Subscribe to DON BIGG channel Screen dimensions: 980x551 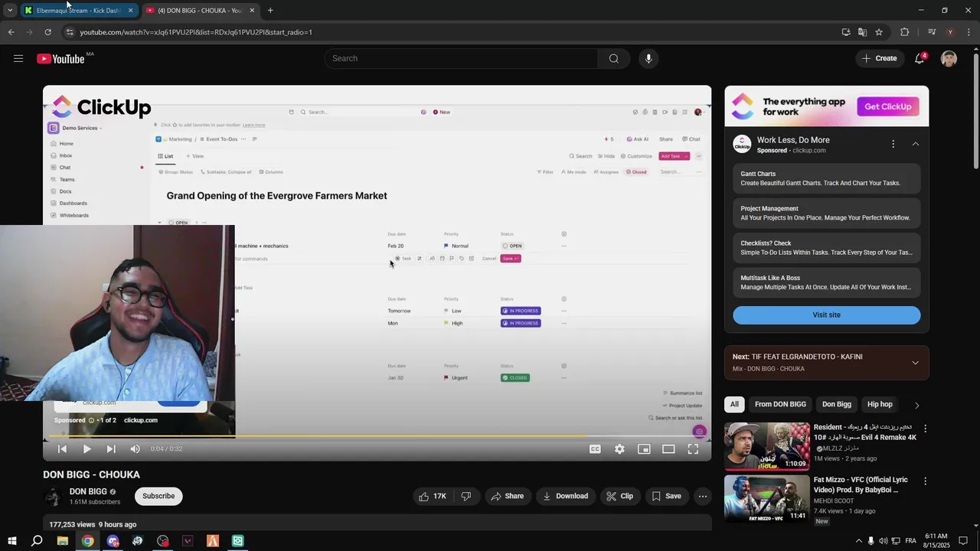pyautogui.click(x=158, y=496)
